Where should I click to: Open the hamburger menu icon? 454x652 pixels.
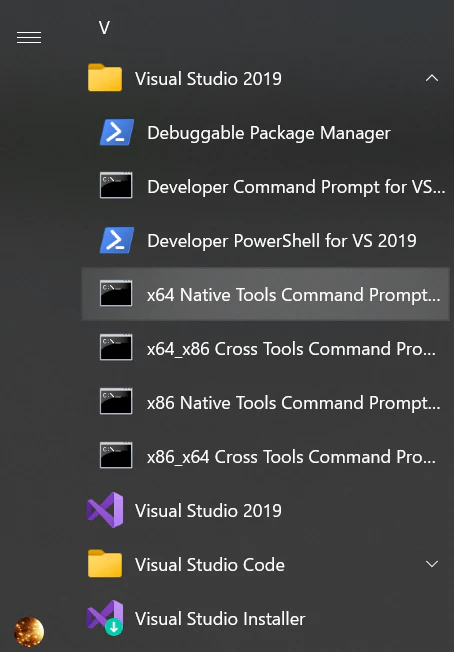click(x=29, y=38)
